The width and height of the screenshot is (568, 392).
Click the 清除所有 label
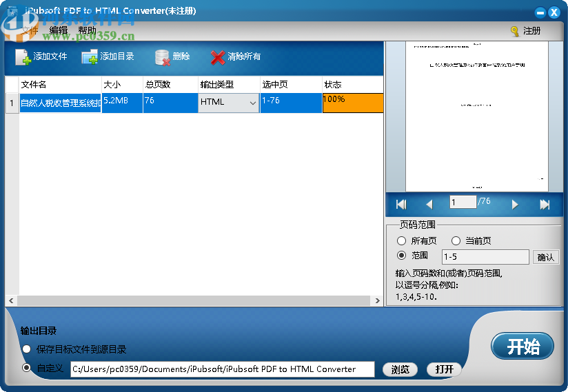coord(244,56)
